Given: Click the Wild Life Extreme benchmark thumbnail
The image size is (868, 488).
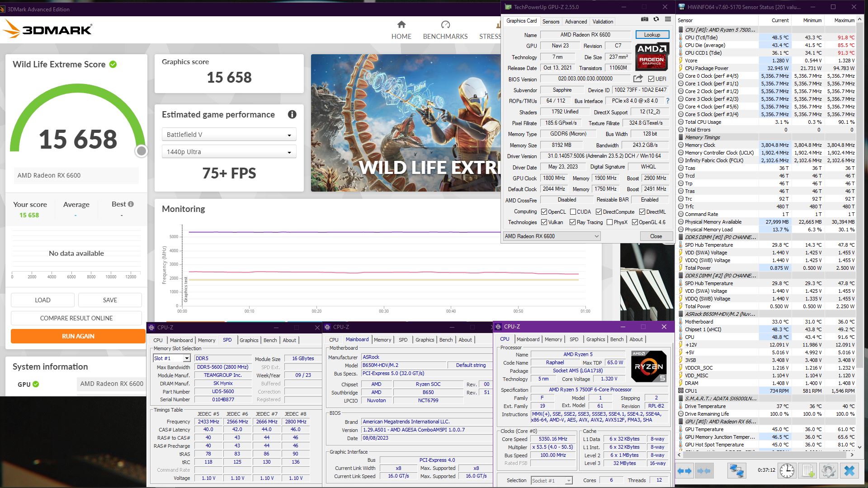Looking at the screenshot, I should [406, 123].
